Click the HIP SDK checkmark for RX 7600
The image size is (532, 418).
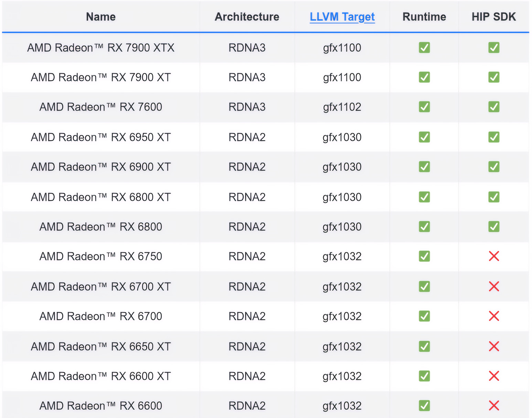pos(494,107)
